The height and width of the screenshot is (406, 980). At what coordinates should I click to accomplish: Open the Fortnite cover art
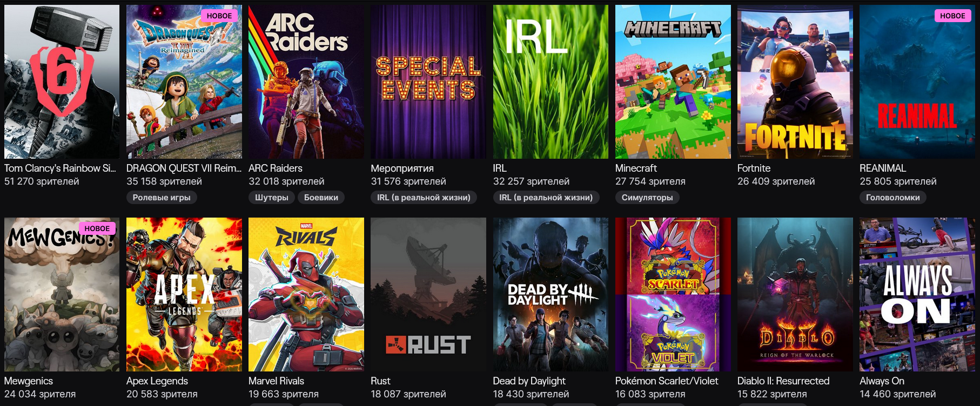[x=795, y=82]
